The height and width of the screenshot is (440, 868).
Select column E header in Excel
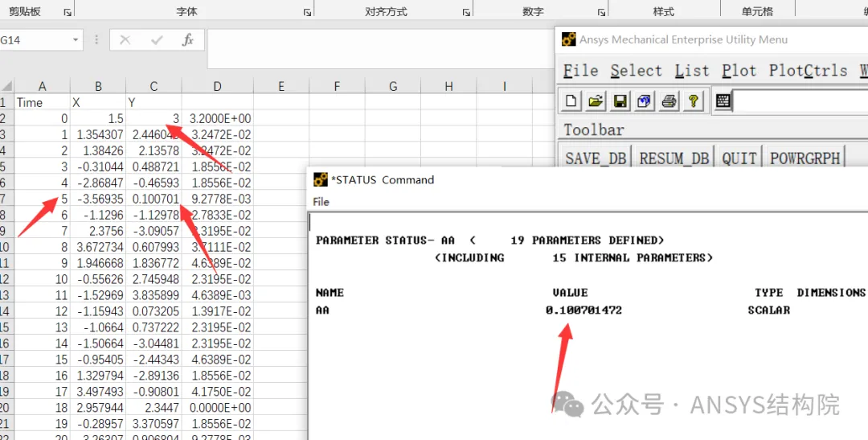[281, 86]
